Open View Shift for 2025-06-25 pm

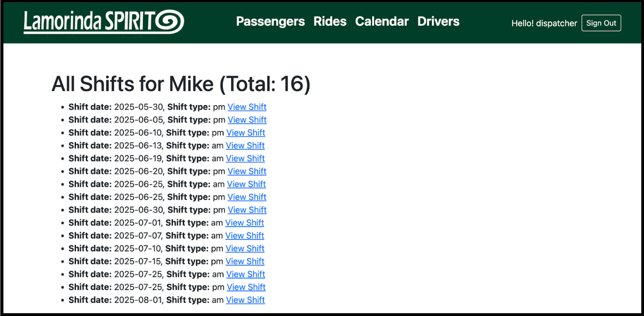(x=247, y=197)
